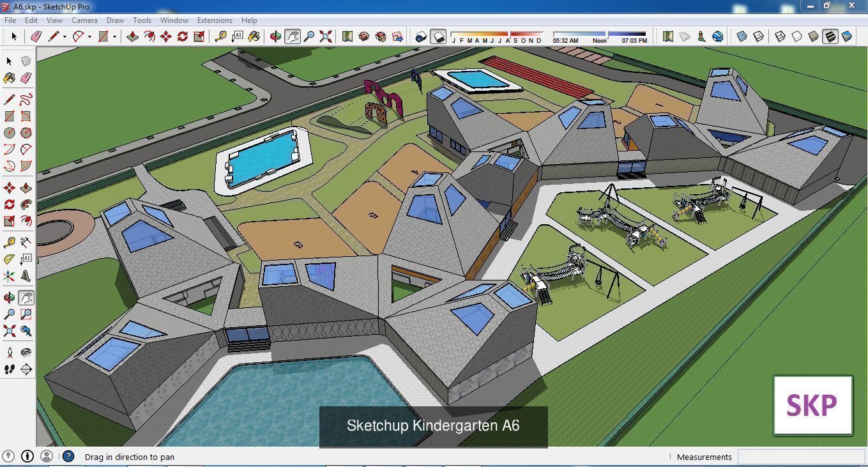Select the Scale tool in top toolbar

(x=199, y=36)
